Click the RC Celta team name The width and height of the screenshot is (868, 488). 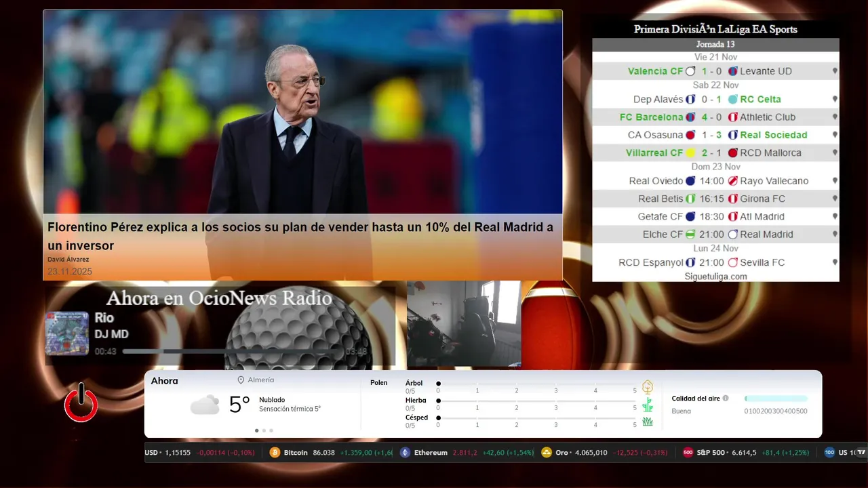click(x=760, y=99)
